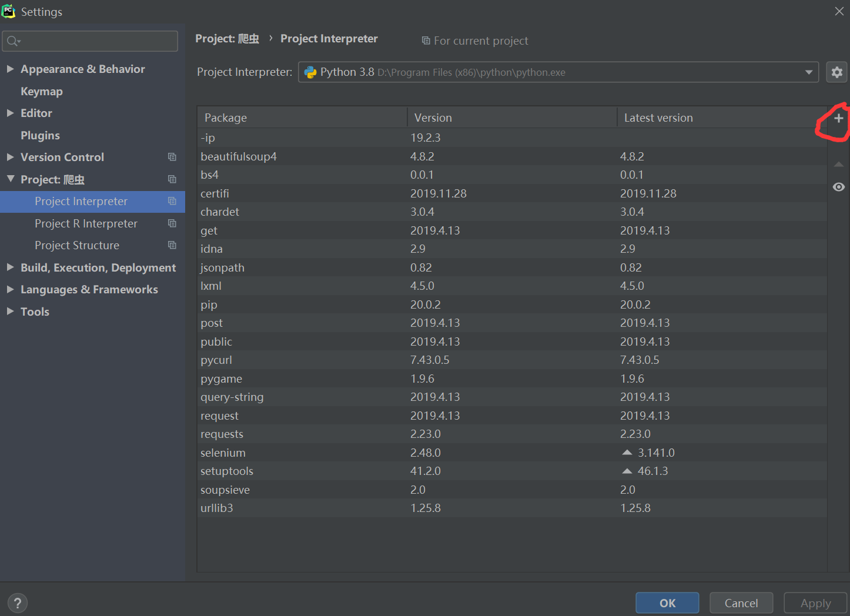Sort by Latest version column header
The height and width of the screenshot is (616, 850).
722,118
